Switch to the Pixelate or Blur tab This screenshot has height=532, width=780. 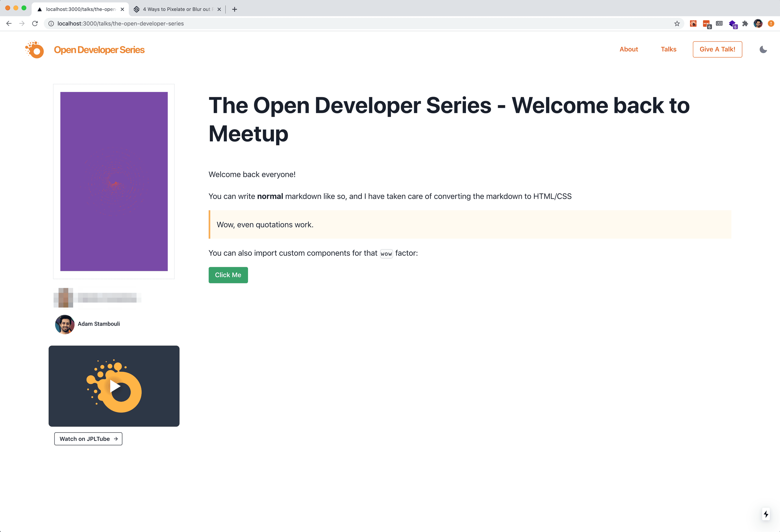click(176, 9)
